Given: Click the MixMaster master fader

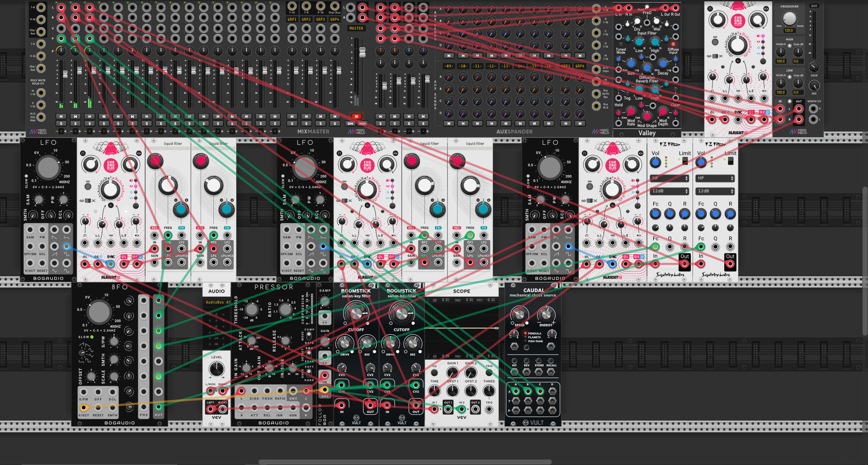Looking at the screenshot, I should [x=362, y=52].
